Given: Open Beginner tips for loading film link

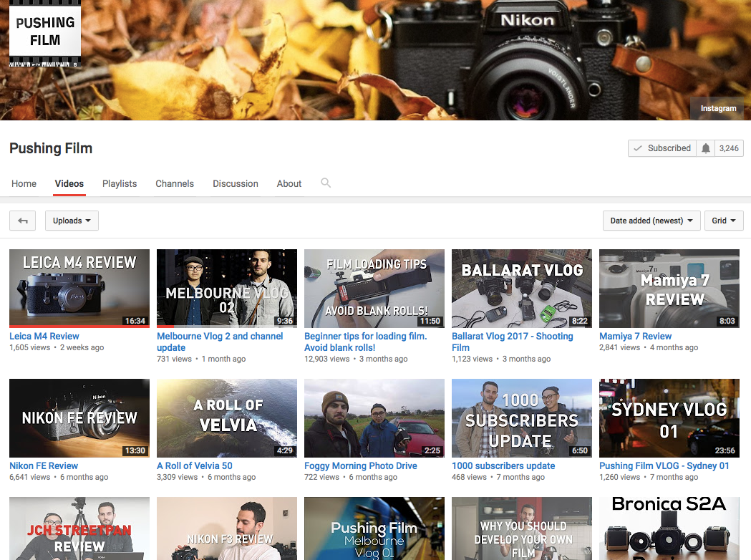Looking at the screenshot, I should pos(365,342).
